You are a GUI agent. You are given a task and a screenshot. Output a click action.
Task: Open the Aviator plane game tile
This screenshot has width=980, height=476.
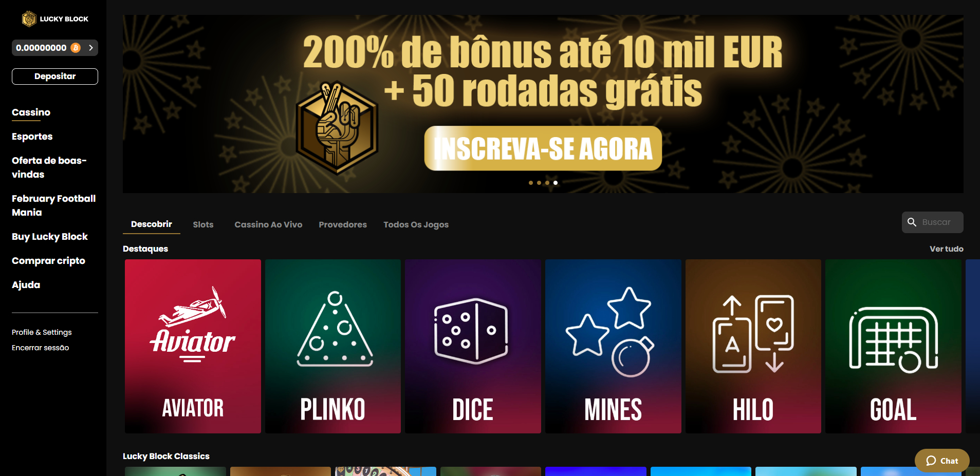click(193, 346)
